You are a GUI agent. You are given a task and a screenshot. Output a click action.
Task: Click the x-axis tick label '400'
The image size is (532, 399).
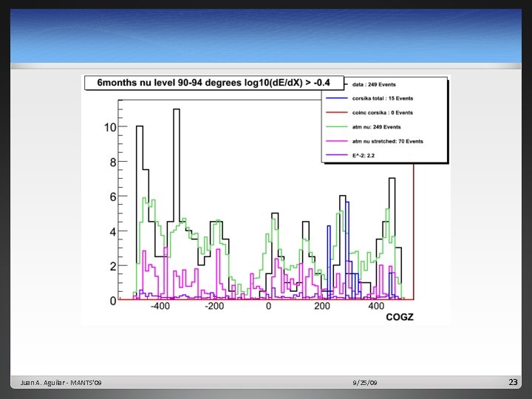[376, 306]
